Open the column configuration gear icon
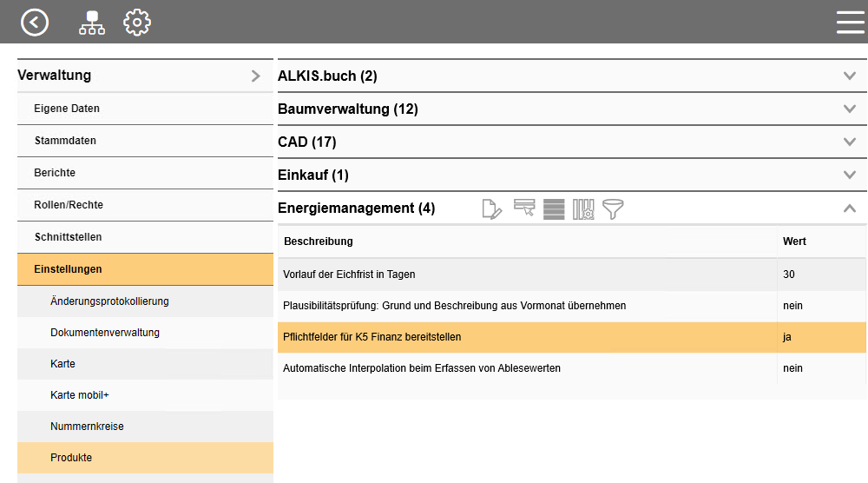 click(583, 208)
